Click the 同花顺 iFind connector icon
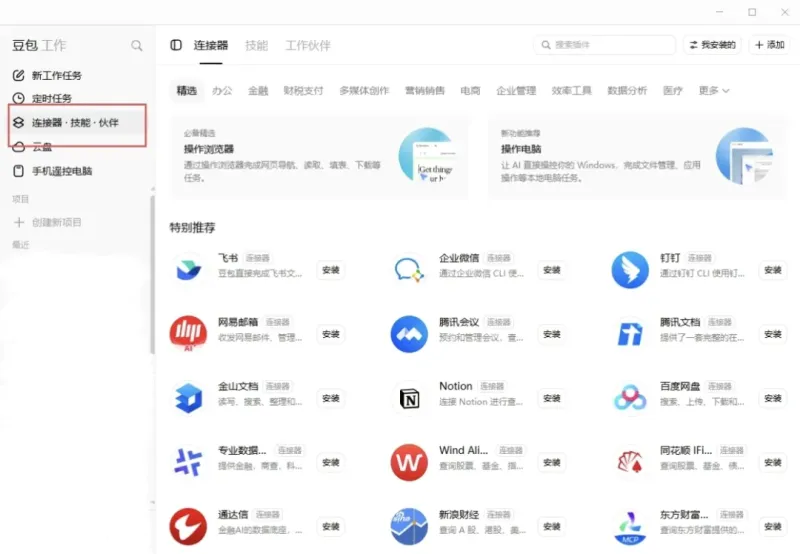This screenshot has width=800, height=554. tap(630, 462)
